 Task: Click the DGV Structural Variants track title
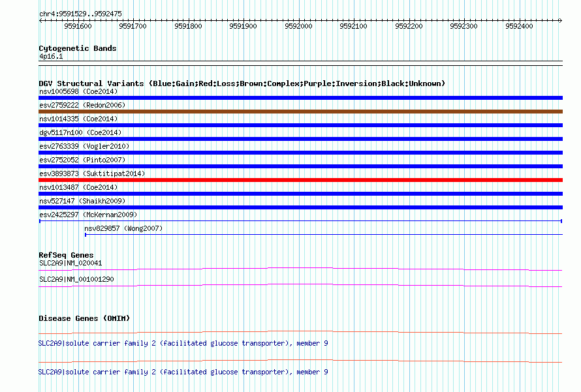(x=242, y=83)
